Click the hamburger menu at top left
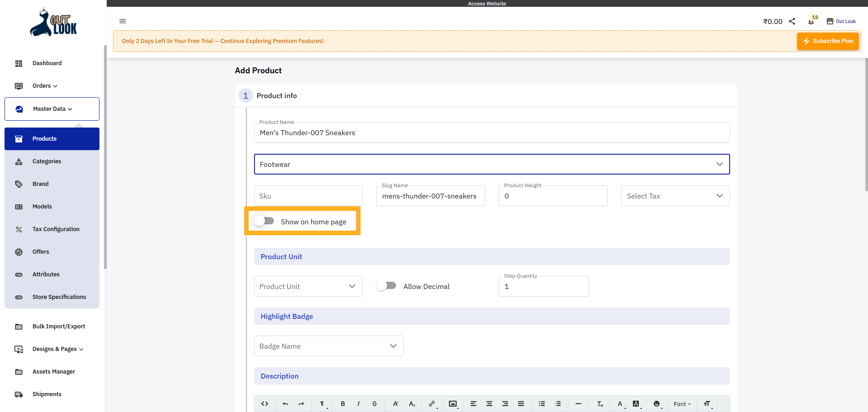This screenshot has width=868, height=412. tap(123, 21)
